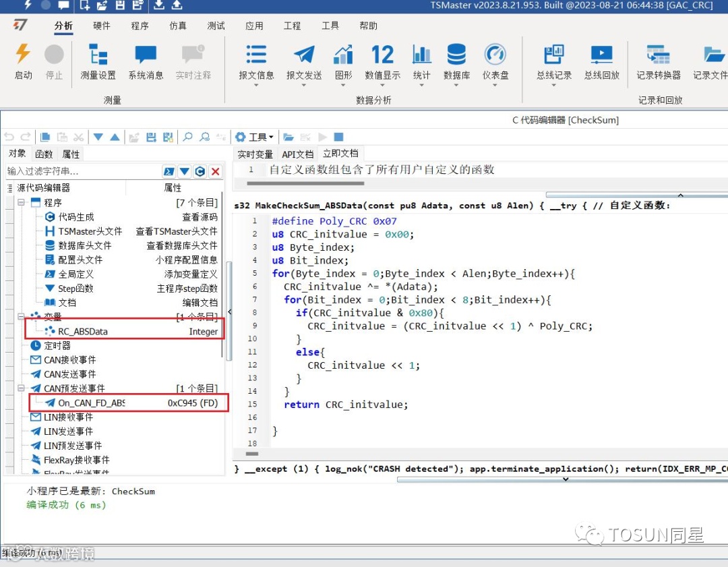
Task: Select the CAN接收事件 tree item
Action: pyautogui.click(x=69, y=360)
